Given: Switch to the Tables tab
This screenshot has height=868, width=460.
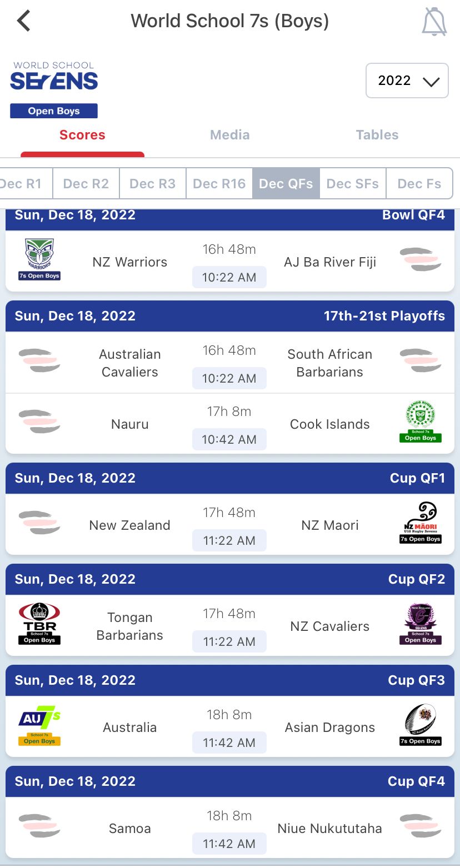Looking at the screenshot, I should pyautogui.click(x=377, y=135).
